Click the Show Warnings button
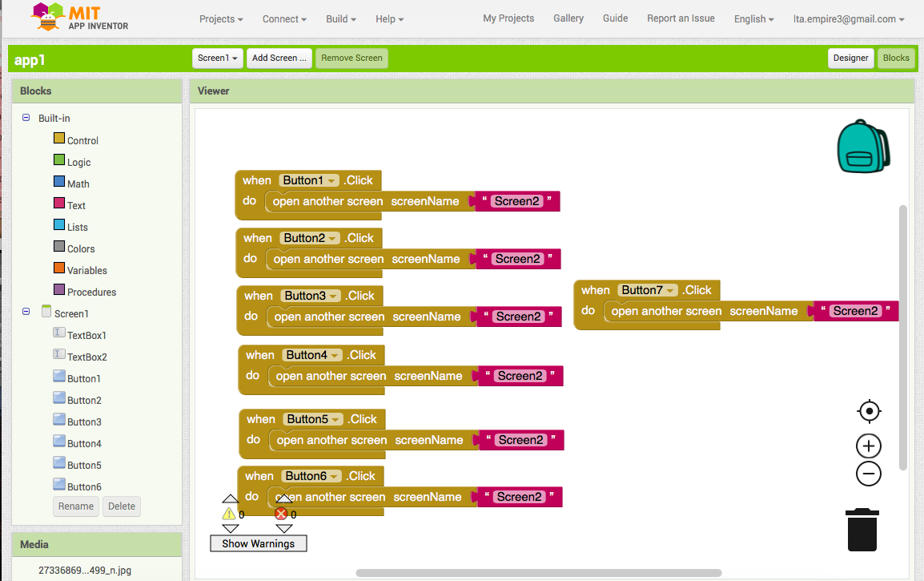 [258, 543]
